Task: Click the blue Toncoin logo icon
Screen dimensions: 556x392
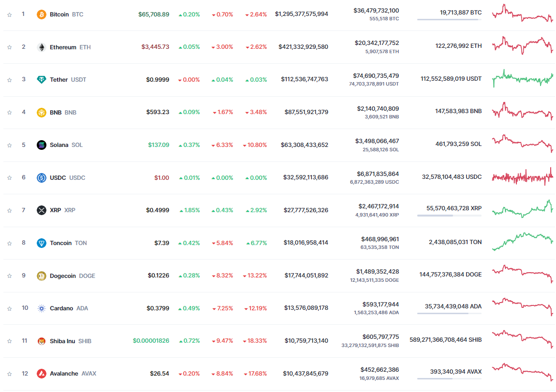Action: pos(42,243)
